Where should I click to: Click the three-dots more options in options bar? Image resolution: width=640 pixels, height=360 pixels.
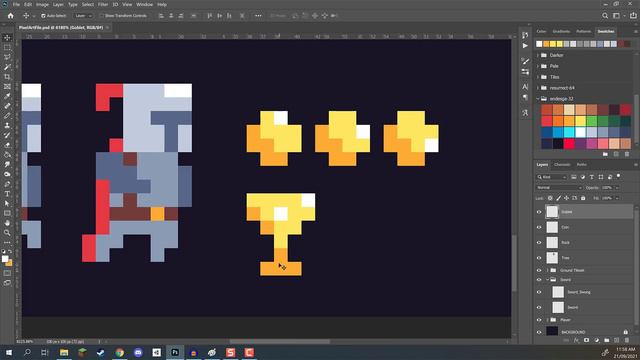(x=258, y=16)
